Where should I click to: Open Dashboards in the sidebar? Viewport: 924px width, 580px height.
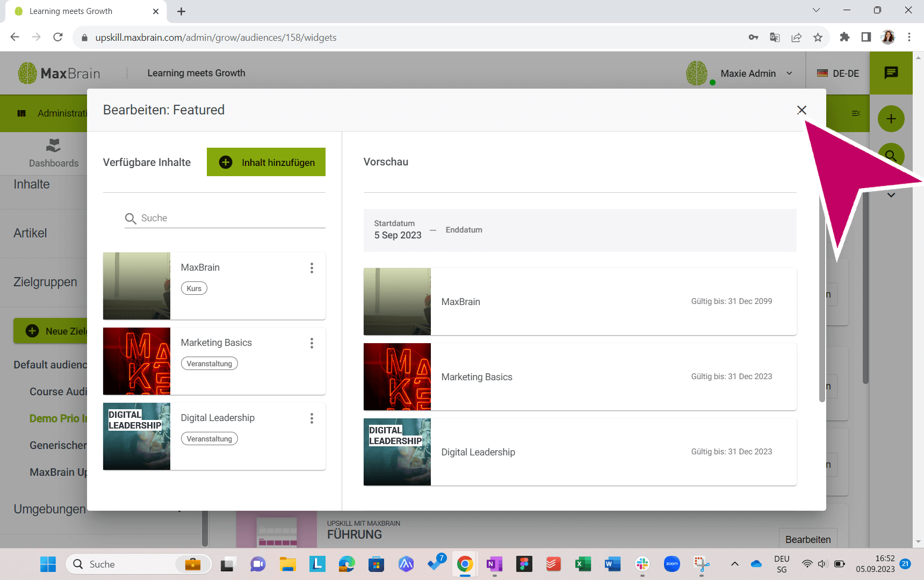[x=53, y=153]
